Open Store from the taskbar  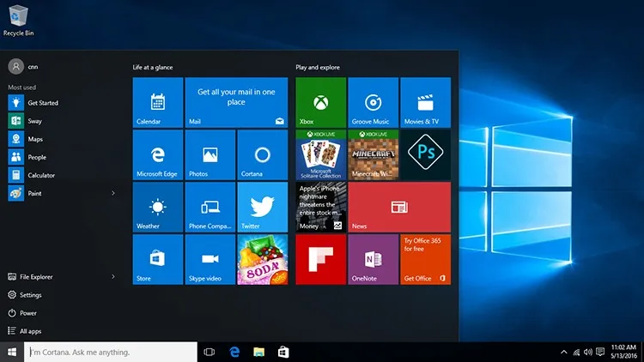click(283, 352)
